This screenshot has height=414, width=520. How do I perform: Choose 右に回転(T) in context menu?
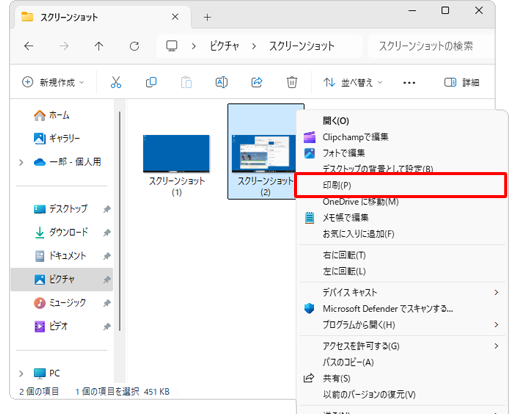click(402, 255)
